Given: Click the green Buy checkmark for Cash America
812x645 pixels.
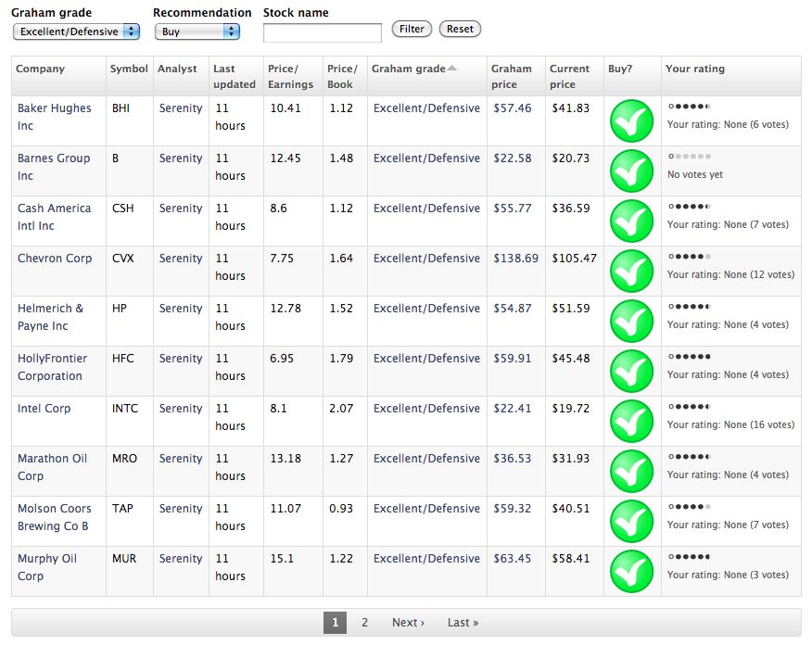Looking at the screenshot, I should tap(631, 221).
